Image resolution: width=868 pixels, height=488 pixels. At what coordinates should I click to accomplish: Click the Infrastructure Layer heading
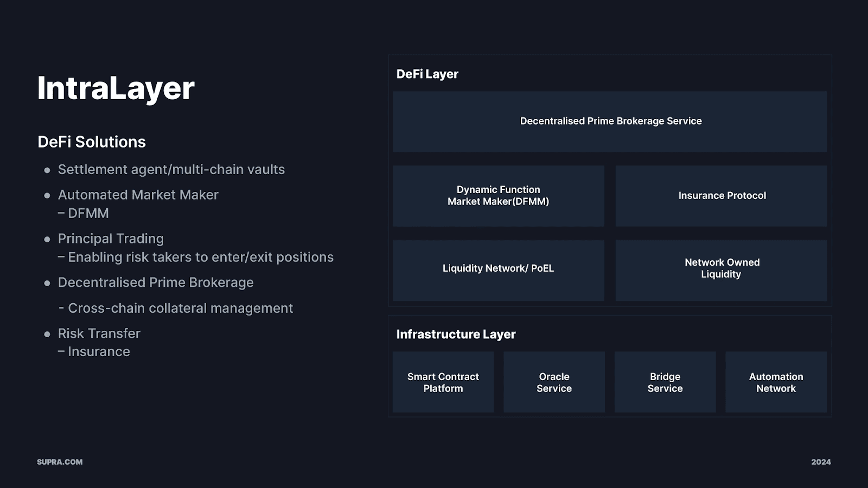456,335
